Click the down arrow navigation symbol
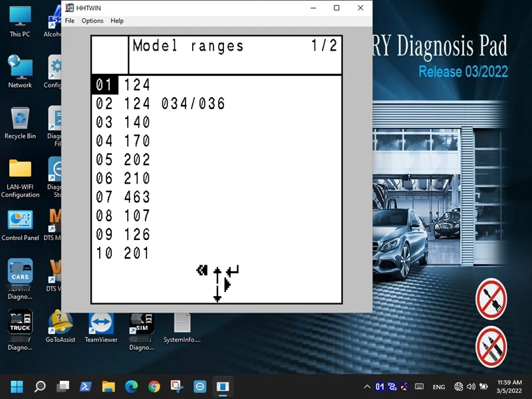The image size is (532, 399). click(217, 295)
